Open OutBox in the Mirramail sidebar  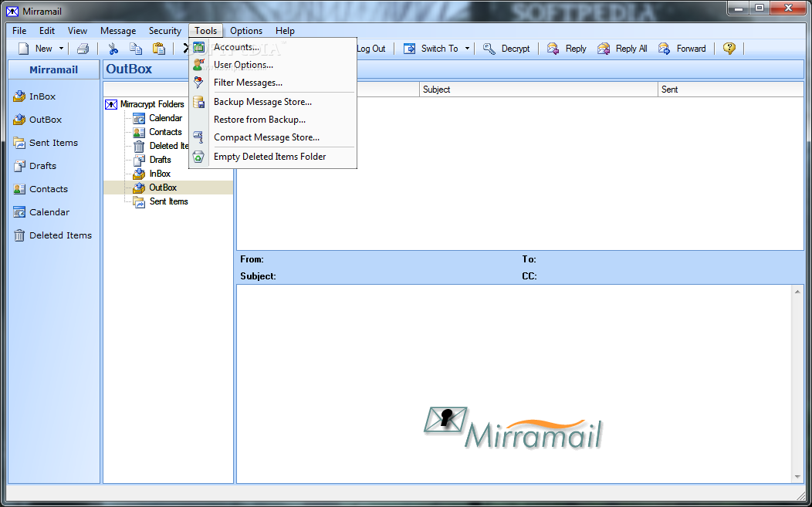[x=37, y=120]
